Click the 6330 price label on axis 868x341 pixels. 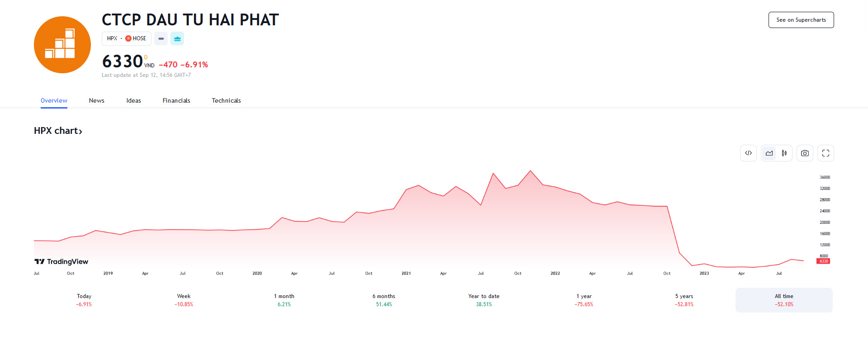(x=823, y=261)
